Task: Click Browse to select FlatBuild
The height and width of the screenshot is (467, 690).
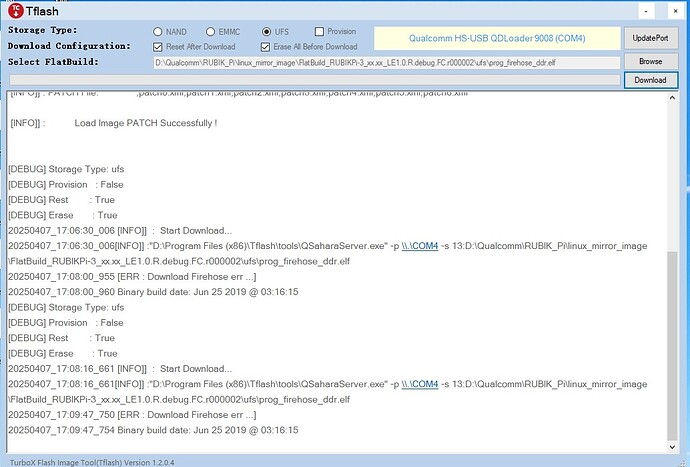Action: point(650,62)
